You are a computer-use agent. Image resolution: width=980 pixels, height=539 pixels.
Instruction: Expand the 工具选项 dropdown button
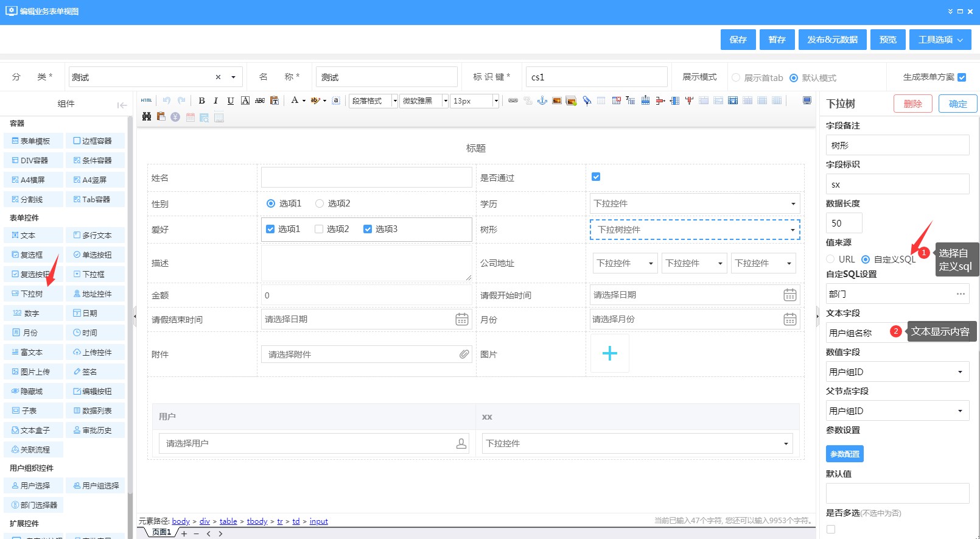pyautogui.click(x=940, y=40)
